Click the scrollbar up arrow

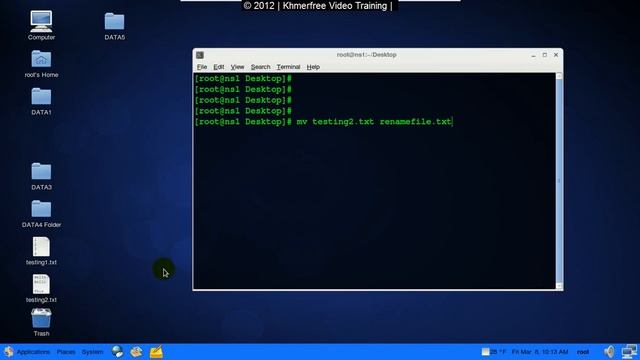pos(559,76)
